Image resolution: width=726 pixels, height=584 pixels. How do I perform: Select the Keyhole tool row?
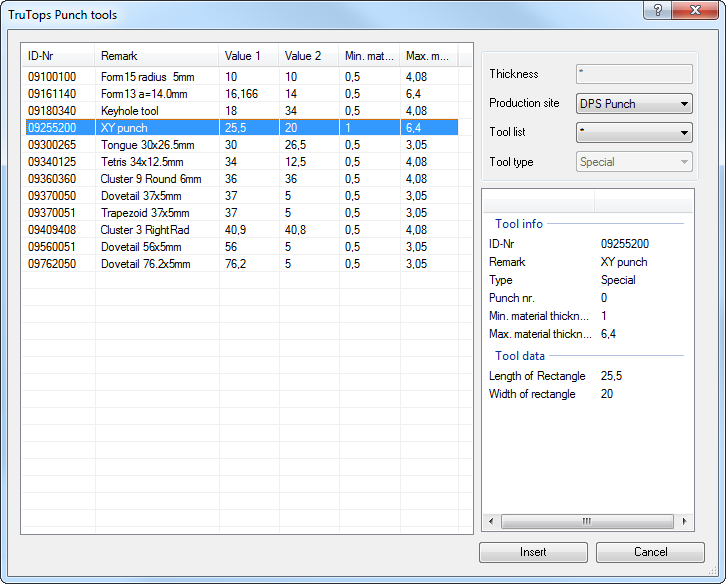(x=130, y=110)
